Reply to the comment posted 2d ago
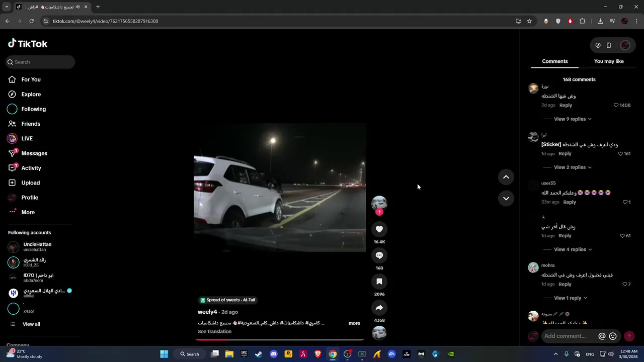 [x=566, y=106]
